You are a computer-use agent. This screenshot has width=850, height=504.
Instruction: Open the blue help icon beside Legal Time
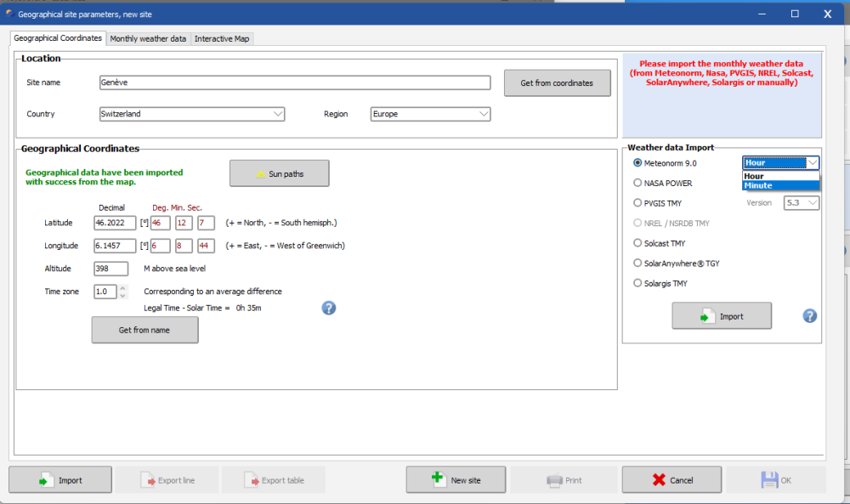(328, 308)
